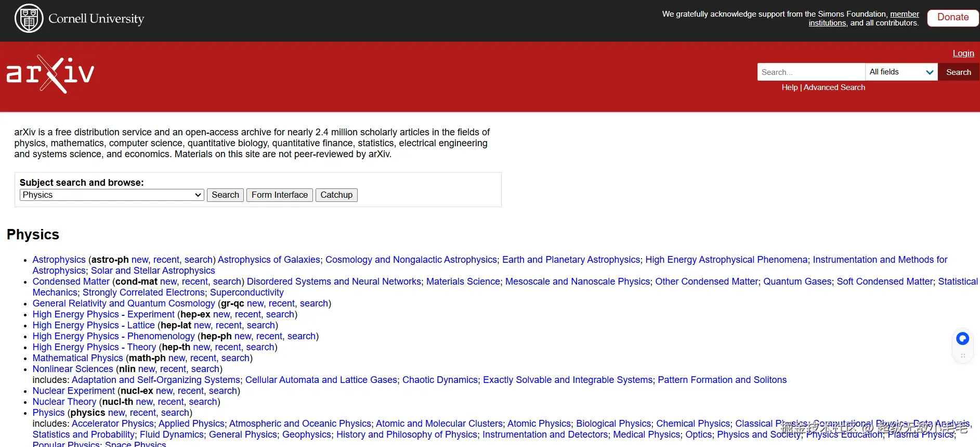The image size is (980, 447).
Task: Click the Catchup button
Action: tap(336, 195)
